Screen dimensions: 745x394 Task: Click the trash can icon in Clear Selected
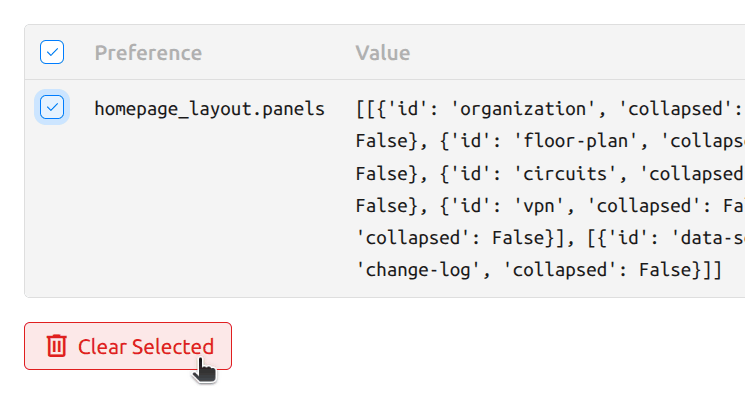coord(56,346)
